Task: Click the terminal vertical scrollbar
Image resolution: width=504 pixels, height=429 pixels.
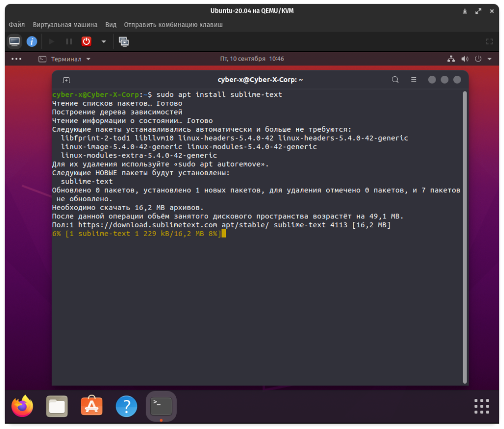Action: click(x=465, y=236)
